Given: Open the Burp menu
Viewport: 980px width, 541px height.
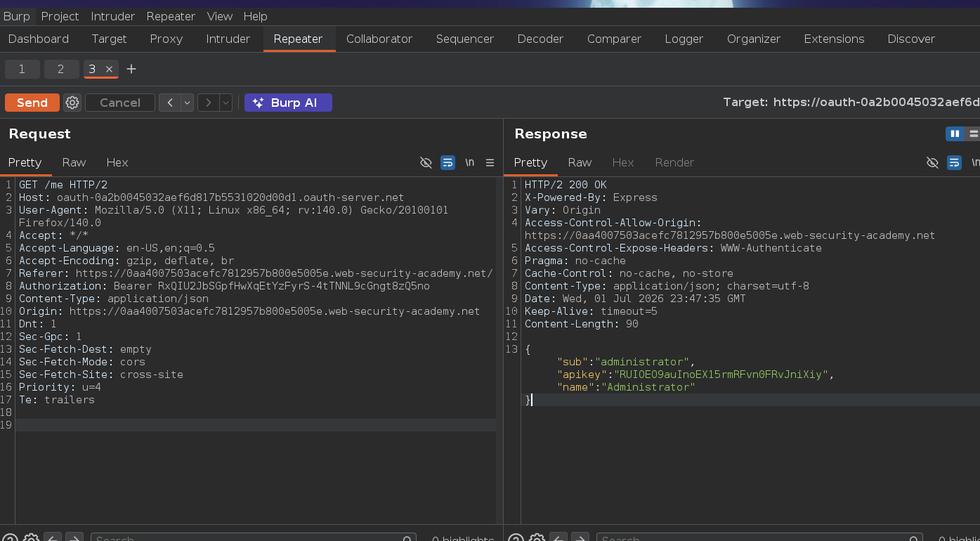Looking at the screenshot, I should click(17, 16).
